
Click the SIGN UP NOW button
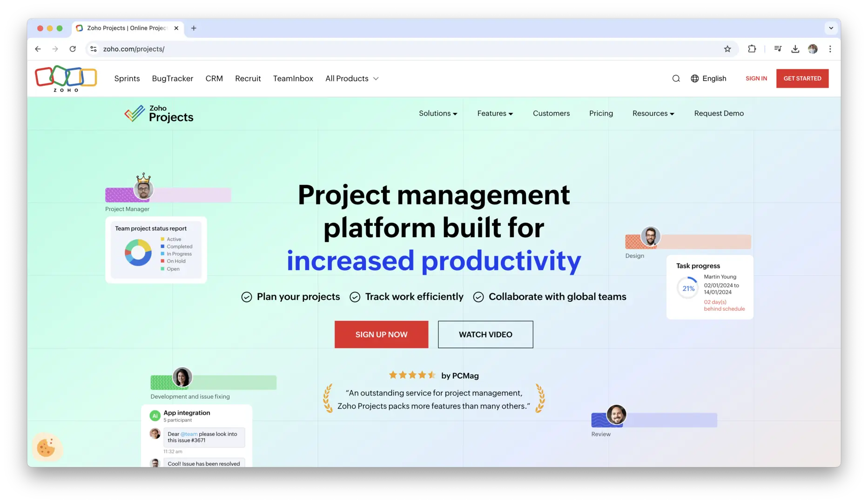pyautogui.click(x=381, y=334)
